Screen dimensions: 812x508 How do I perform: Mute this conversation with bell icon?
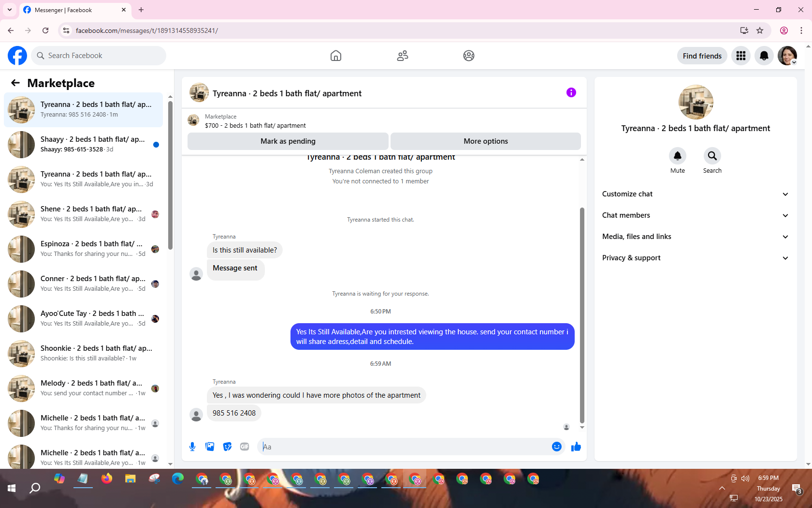[x=678, y=156]
